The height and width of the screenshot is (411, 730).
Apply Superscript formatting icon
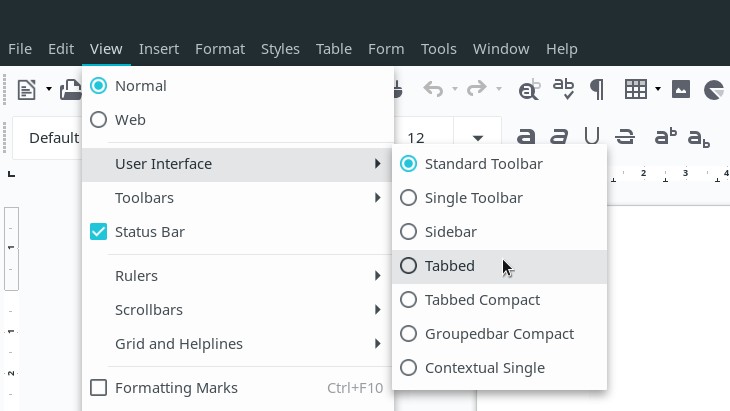click(x=666, y=136)
